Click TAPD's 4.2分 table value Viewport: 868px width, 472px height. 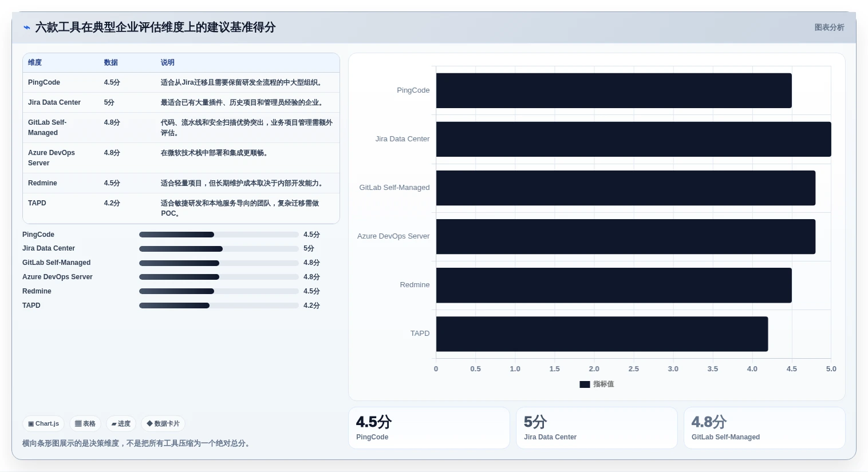pos(112,203)
